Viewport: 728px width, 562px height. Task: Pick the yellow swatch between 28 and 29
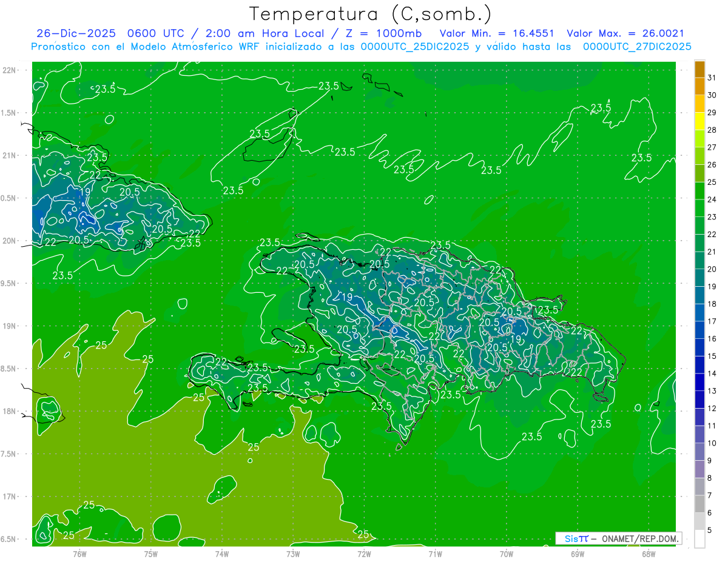699,121
